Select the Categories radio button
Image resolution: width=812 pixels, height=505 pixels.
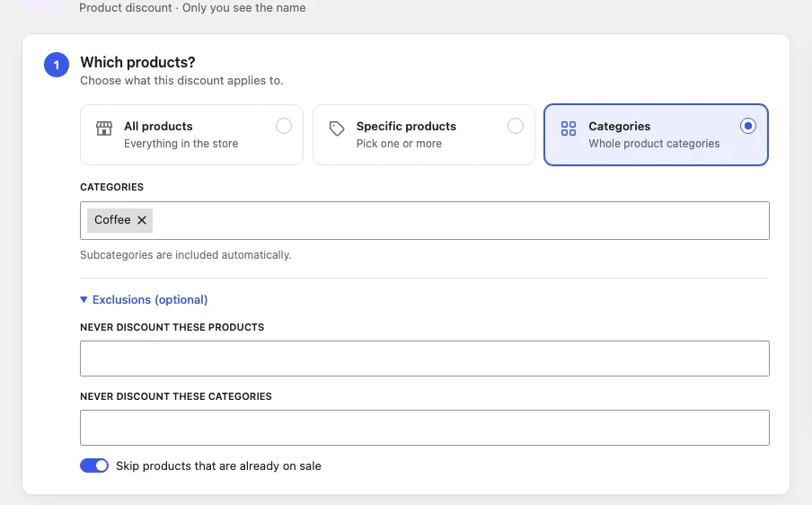point(748,126)
